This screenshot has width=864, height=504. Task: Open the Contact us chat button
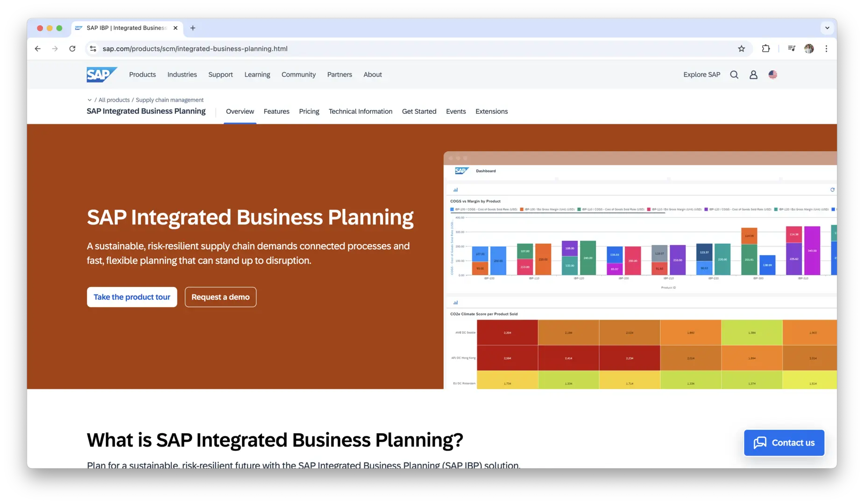point(784,442)
